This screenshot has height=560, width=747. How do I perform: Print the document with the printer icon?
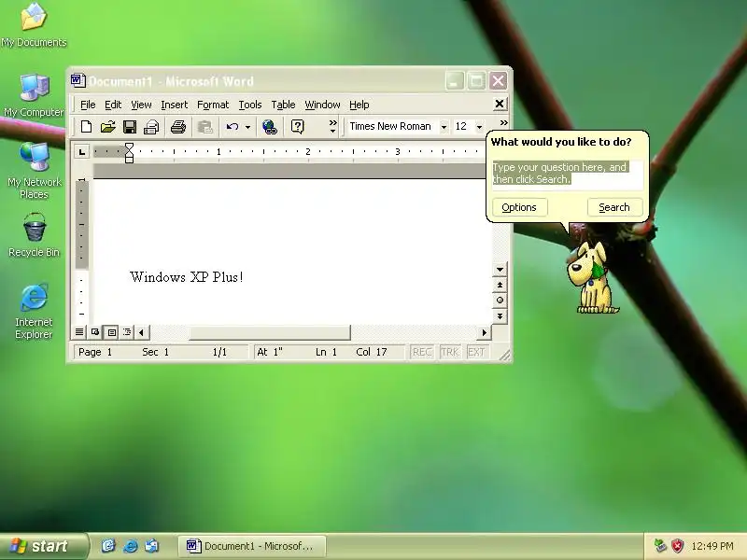click(x=178, y=127)
